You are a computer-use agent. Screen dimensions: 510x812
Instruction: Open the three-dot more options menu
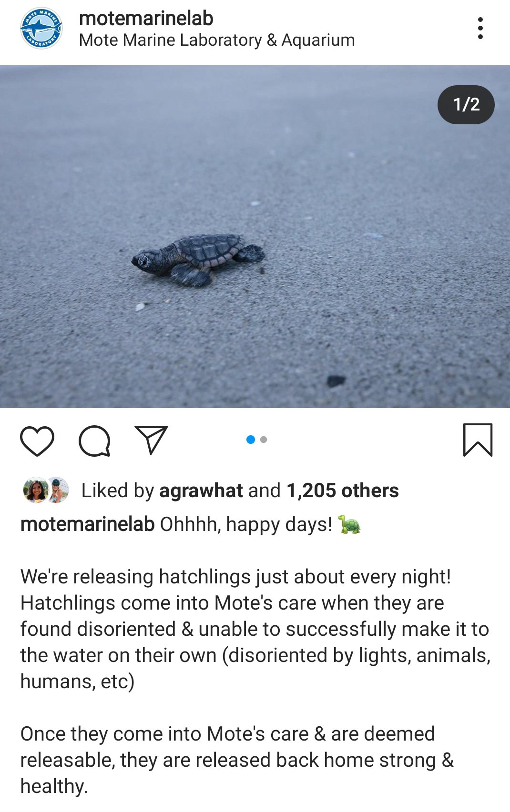(480, 29)
